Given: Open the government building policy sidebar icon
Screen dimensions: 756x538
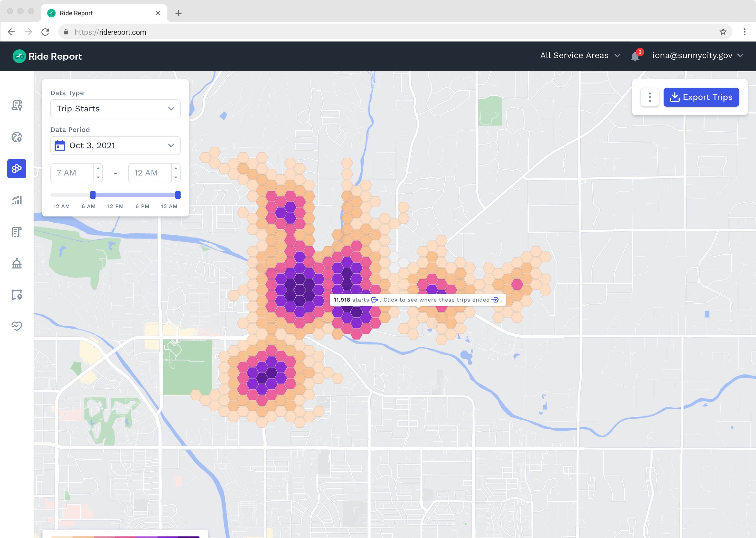Looking at the screenshot, I should pyautogui.click(x=17, y=263).
